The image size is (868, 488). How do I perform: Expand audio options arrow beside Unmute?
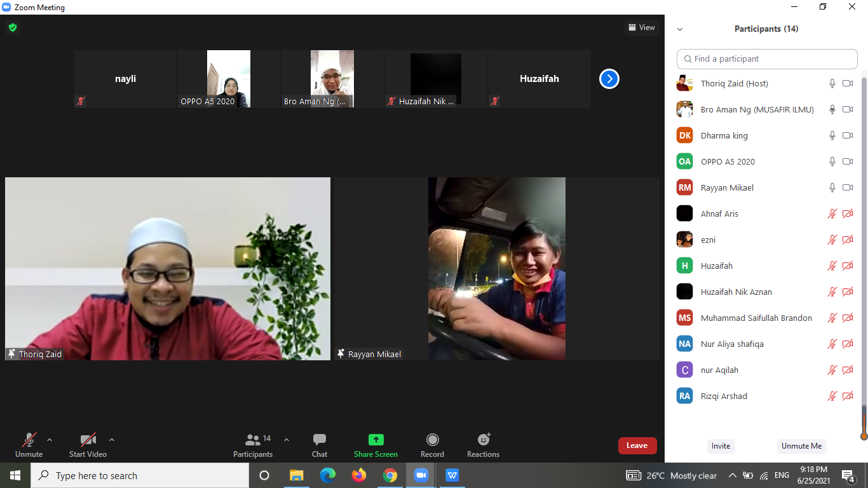pos(50,440)
